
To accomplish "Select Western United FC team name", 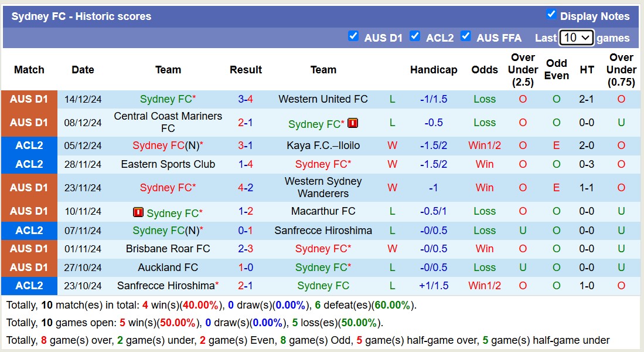I will [x=323, y=99].
